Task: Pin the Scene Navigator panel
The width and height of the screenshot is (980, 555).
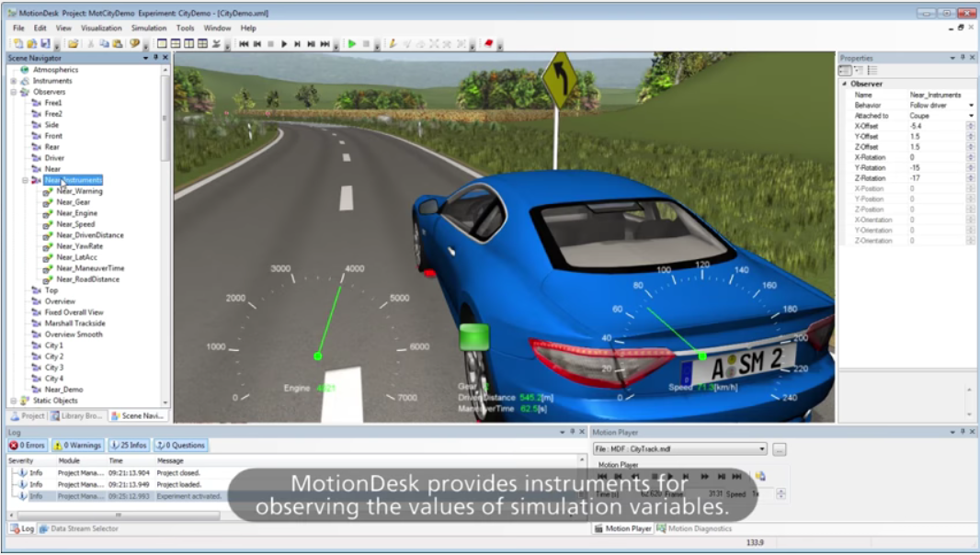Action: (155, 58)
